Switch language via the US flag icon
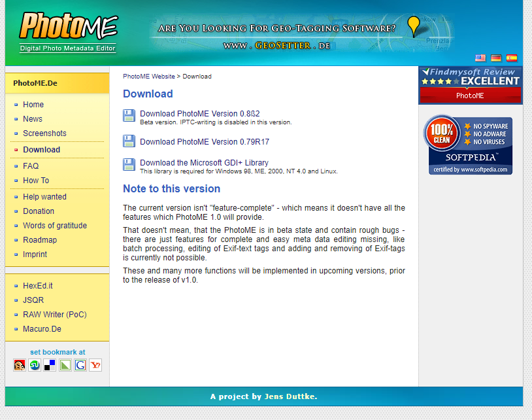Viewport: 532px width, 420px height. coord(480,58)
